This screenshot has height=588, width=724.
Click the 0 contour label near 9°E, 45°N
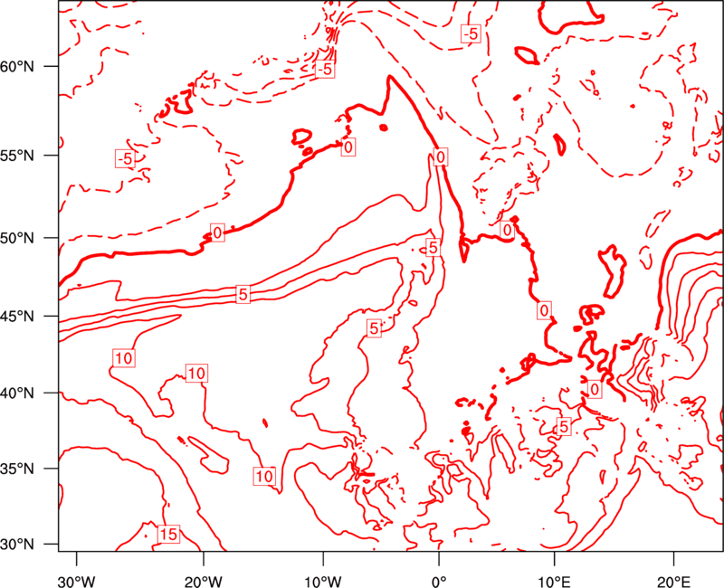(x=544, y=310)
